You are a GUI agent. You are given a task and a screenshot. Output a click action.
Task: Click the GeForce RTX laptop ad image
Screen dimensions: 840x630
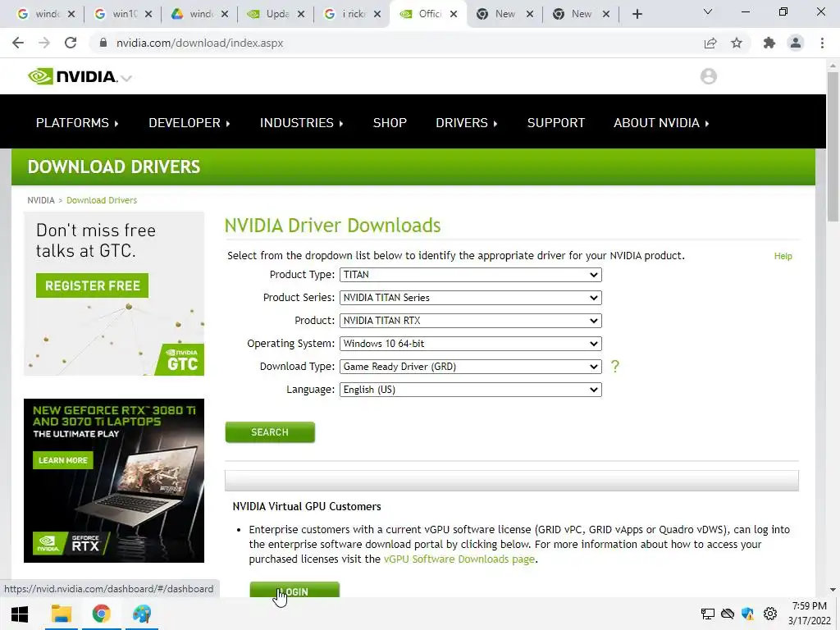tap(114, 481)
